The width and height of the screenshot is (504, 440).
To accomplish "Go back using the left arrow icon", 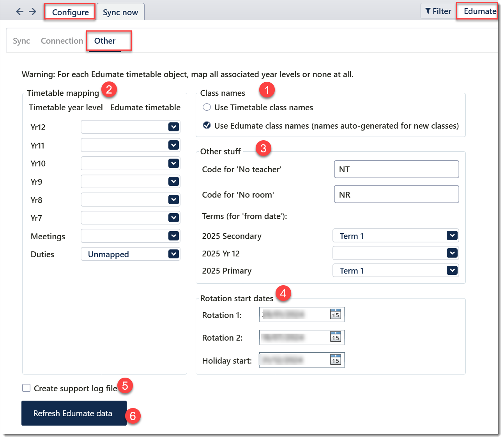I will (19, 12).
